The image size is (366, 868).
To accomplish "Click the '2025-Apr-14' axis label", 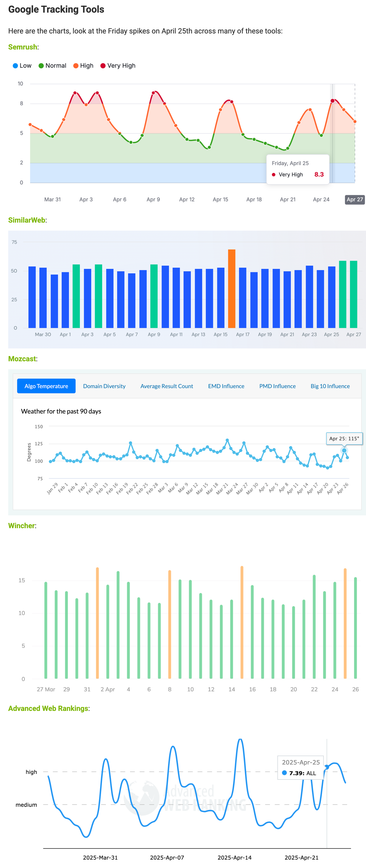I will (234, 858).
